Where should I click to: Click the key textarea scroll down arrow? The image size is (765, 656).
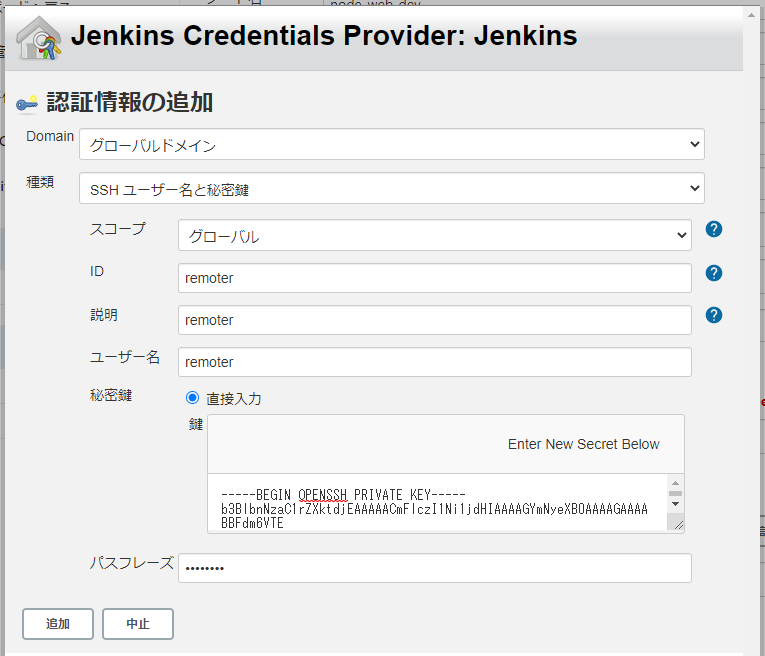coord(675,504)
